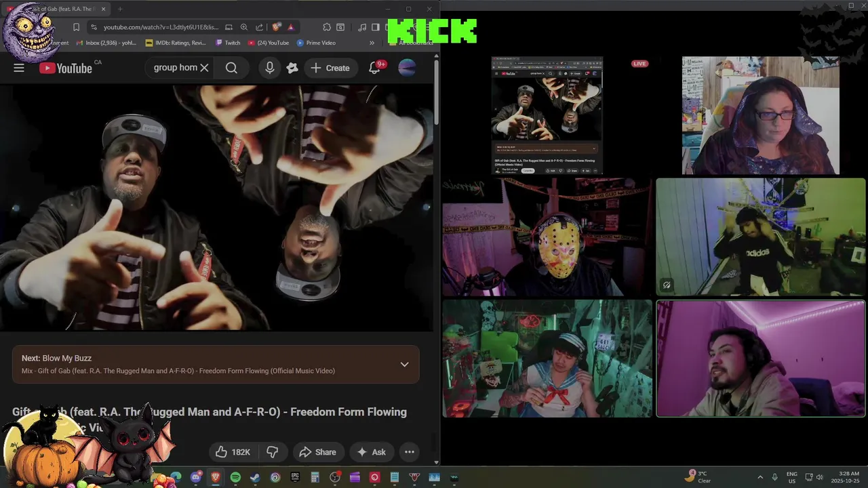Click the Ask button under the video
Viewport: 868px width, 488px height.
click(372, 452)
